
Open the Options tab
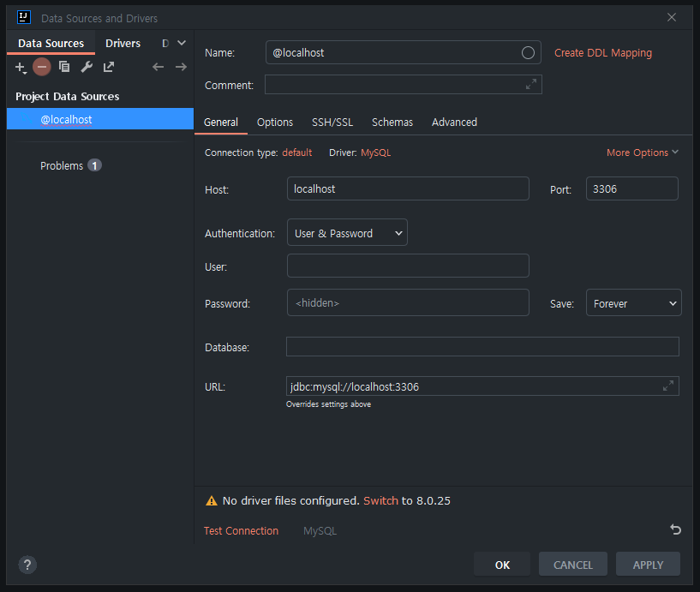click(275, 123)
